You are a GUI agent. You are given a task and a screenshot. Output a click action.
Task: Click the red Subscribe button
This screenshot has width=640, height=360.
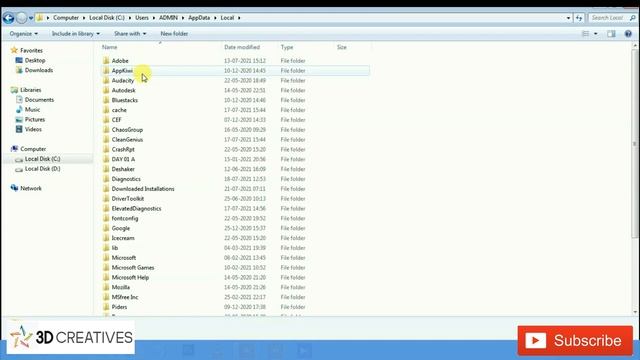[575, 340]
